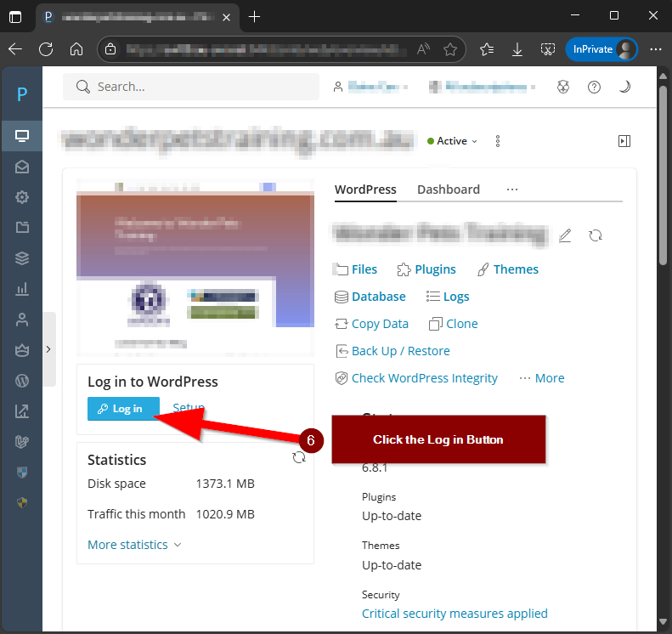The image size is (672, 634).
Task: Open the More menu beside WordPress Integrity
Action: 542,378
